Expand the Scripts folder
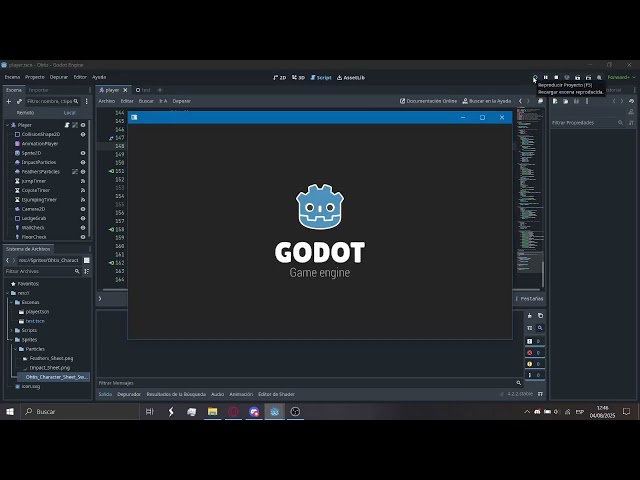 (11, 331)
